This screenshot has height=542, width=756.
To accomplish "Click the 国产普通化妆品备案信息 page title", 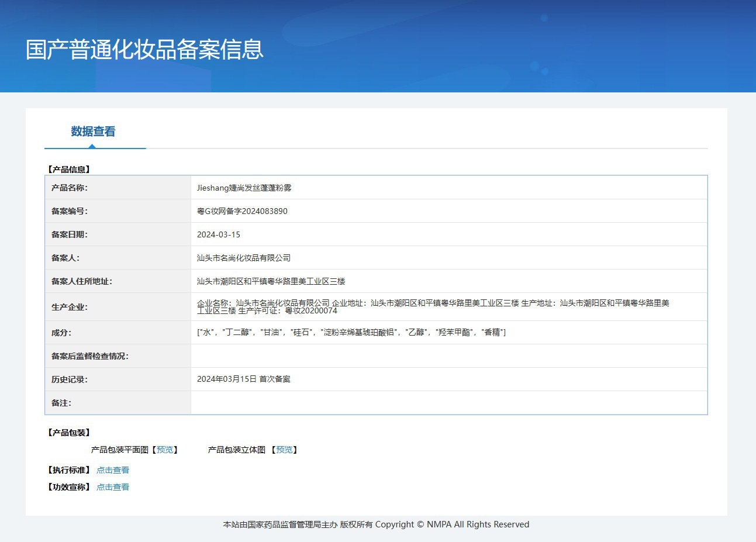I will (x=144, y=50).
